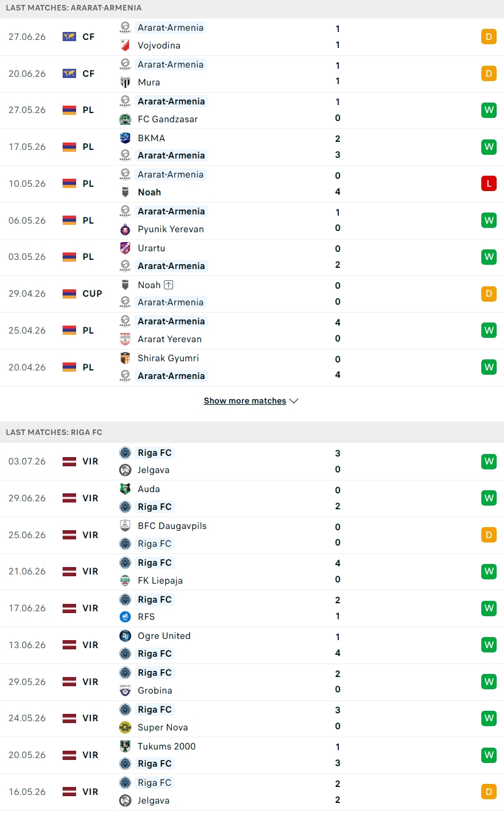Select the Riga FC vs RFS match row
504x814 pixels.
[252, 608]
